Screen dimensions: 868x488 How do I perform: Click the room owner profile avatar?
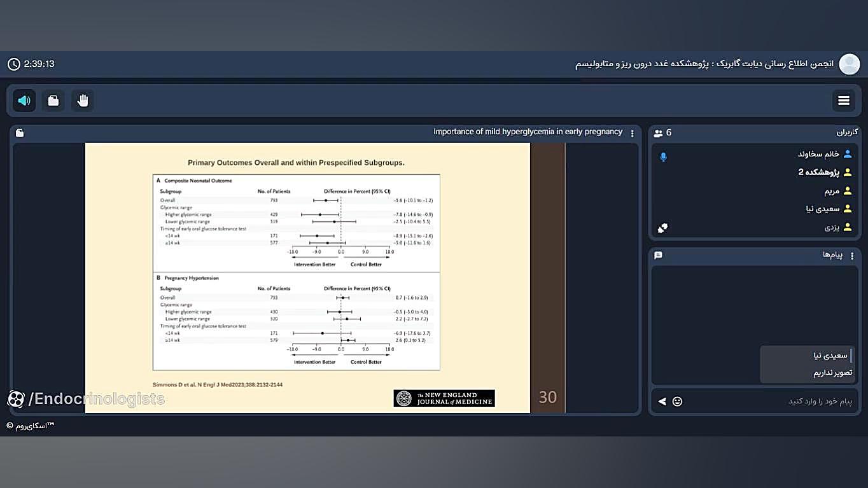[849, 64]
